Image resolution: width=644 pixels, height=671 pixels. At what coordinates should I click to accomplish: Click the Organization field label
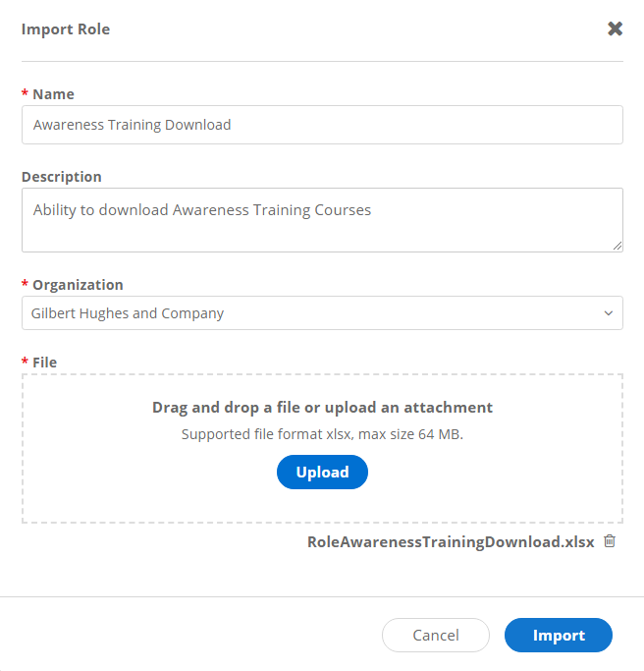(78, 285)
